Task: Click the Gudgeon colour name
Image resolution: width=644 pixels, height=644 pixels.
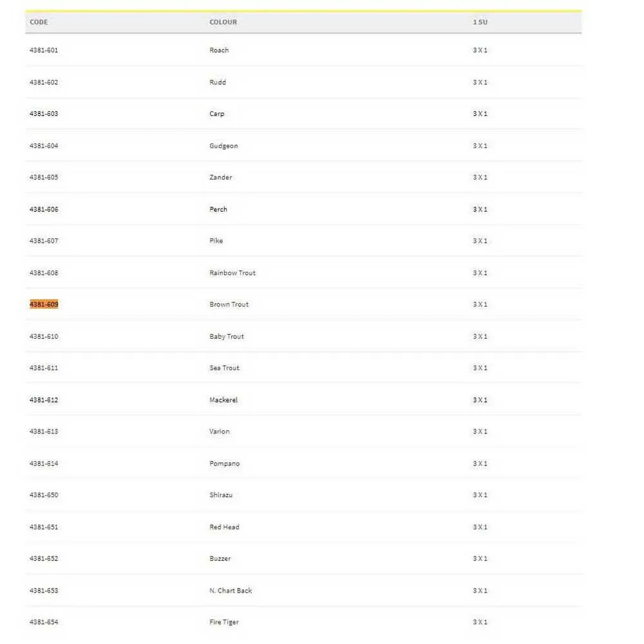Action: click(x=223, y=146)
